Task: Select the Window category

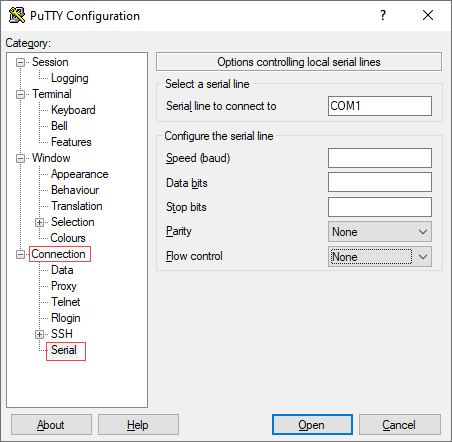Action: tap(51, 158)
